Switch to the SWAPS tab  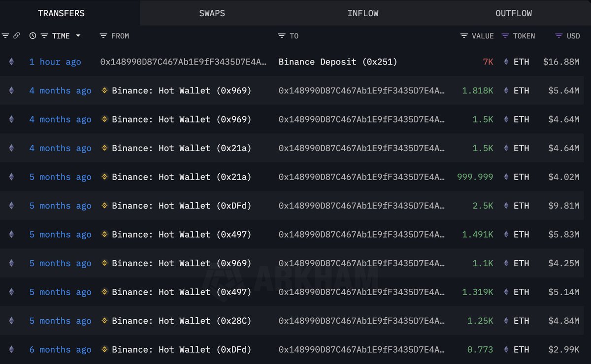(x=212, y=13)
